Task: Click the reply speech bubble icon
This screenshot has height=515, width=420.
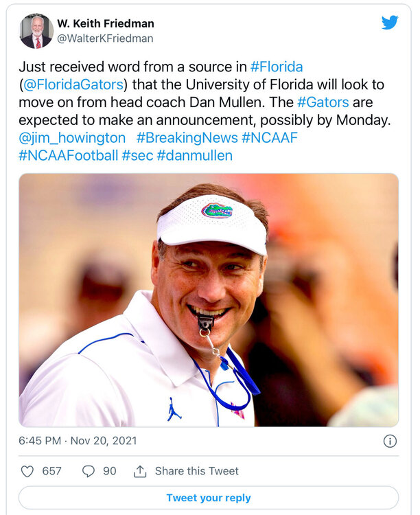Action: pyautogui.click(x=89, y=471)
